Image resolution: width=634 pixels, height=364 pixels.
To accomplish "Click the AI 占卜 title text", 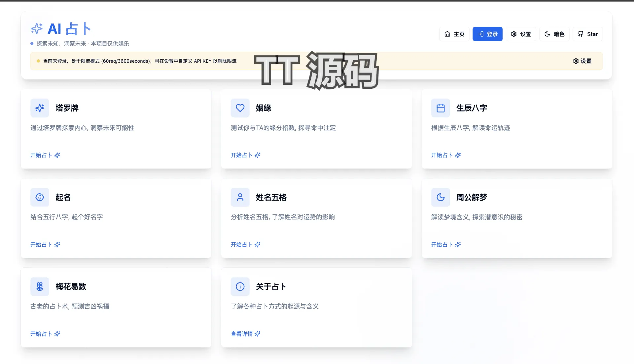I will coord(69,29).
